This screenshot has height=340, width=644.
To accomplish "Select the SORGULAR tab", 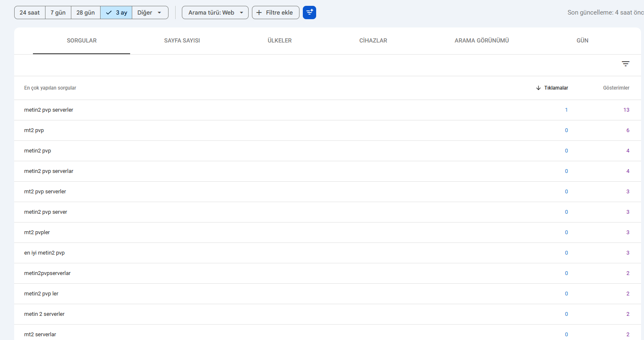I will [82, 40].
